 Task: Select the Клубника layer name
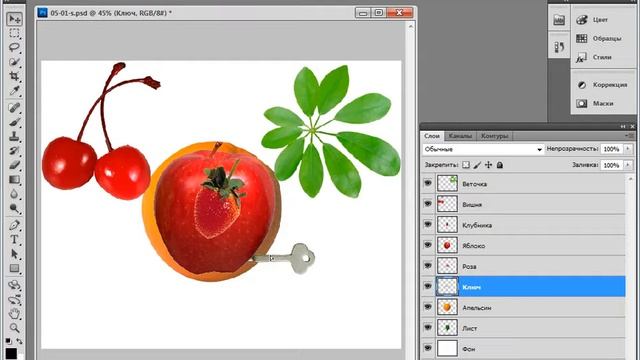[477, 225]
